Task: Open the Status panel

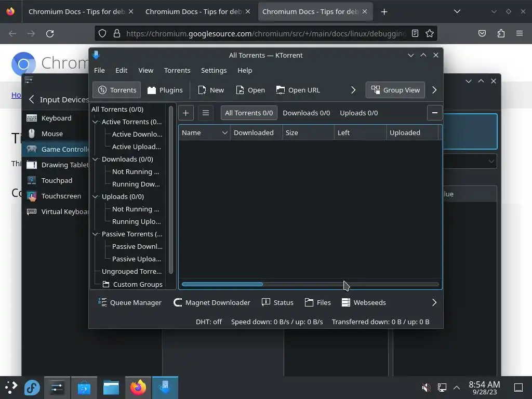Action: point(277,303)
